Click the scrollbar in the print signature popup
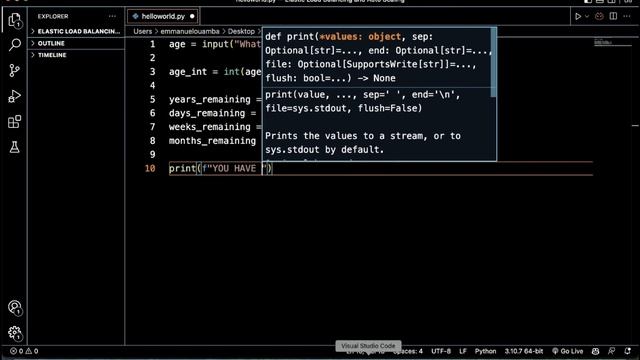The image size is (640, 360). pos(493,62)
